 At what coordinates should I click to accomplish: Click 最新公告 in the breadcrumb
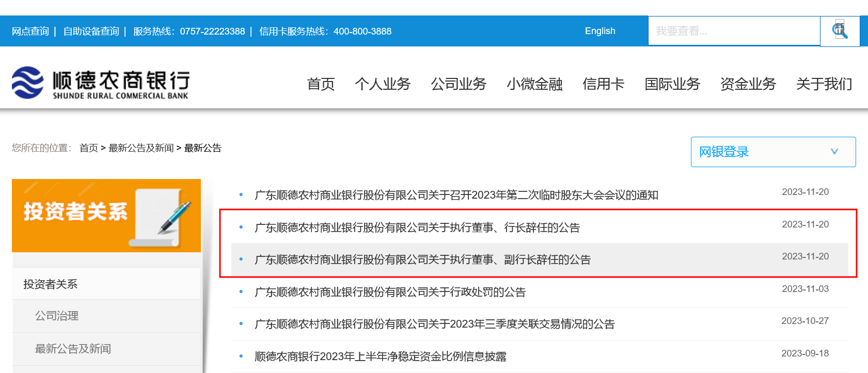203,148
